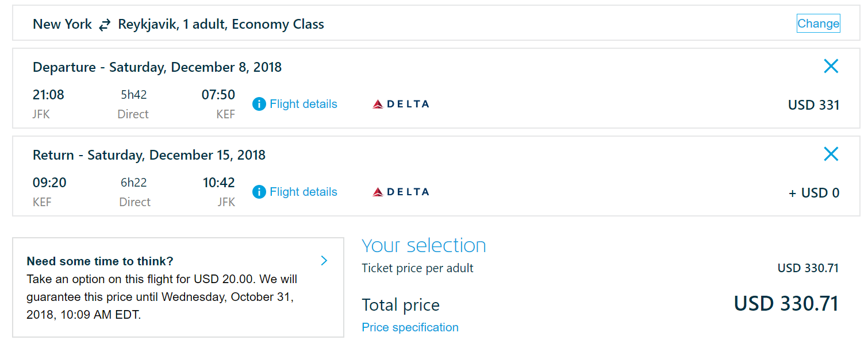Click the Change link for the trip search

point(818,24)
